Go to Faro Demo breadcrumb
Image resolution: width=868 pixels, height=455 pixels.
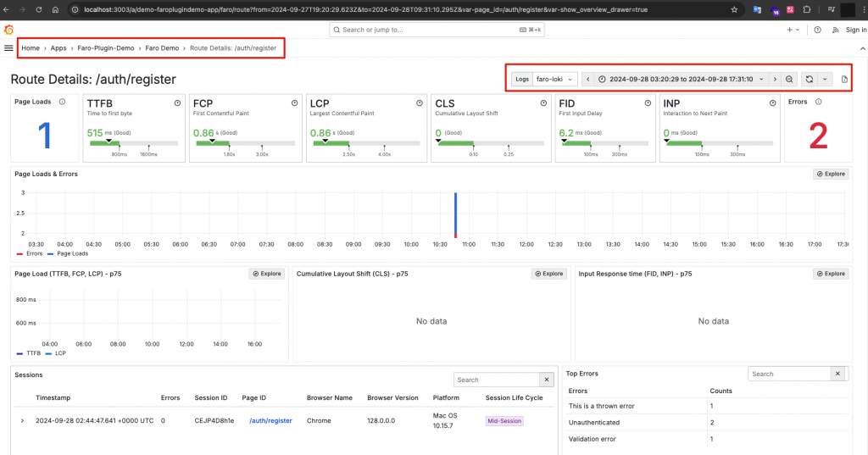(162, 48)
